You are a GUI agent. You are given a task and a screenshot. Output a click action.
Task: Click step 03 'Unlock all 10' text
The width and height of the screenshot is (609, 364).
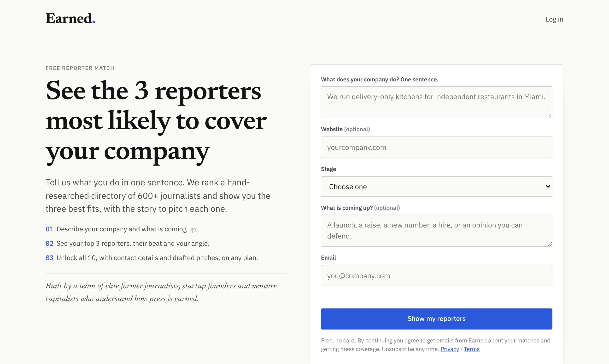click(x=157, y=258)
